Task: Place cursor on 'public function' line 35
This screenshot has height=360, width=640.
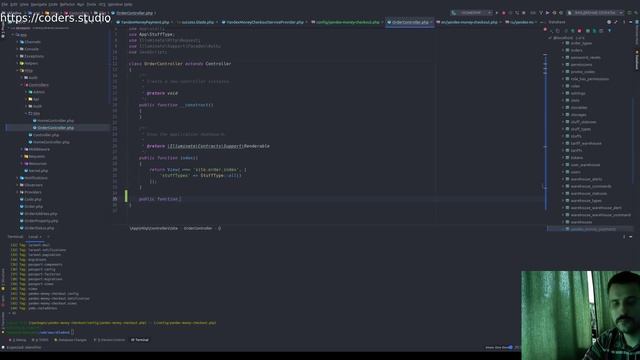Action: [x=159, y=199]
